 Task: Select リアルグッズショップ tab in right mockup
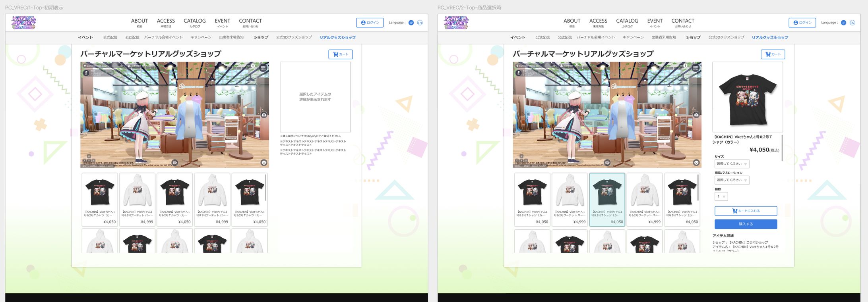(x=770, y=37)
